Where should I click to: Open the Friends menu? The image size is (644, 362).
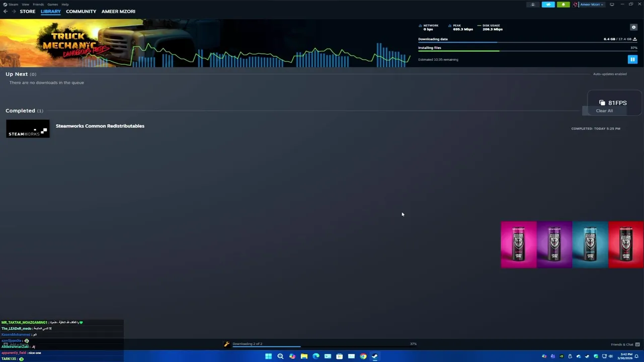(x=38, y=4)
